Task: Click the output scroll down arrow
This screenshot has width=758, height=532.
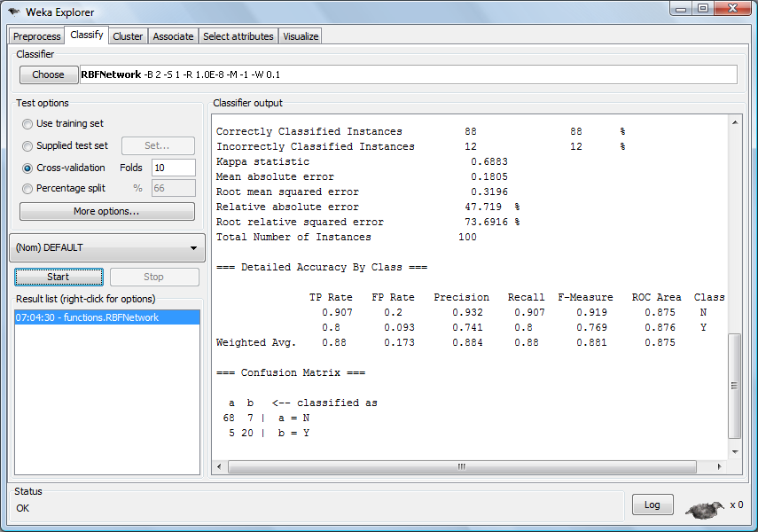Action: [735, 451]
